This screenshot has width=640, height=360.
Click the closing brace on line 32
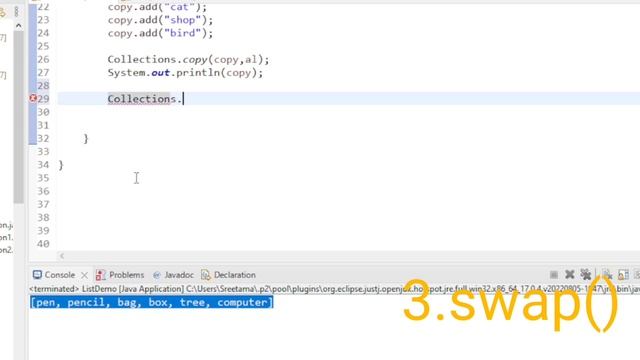coord(86,139)
